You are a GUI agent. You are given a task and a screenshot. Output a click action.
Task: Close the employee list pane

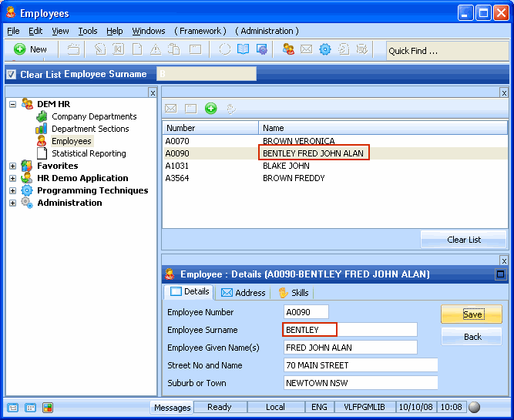(504, 92)
